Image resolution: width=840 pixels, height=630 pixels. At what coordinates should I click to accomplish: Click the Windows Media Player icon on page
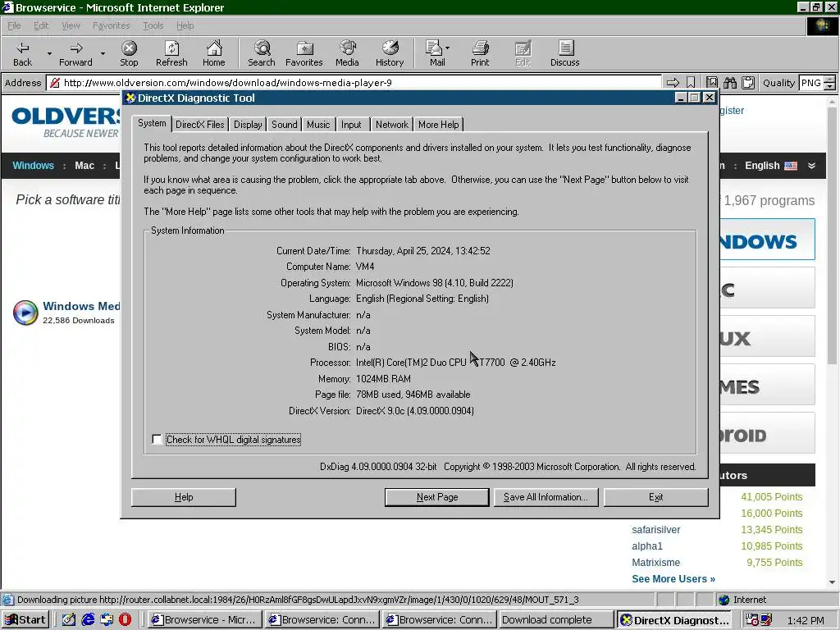[25, 313]
